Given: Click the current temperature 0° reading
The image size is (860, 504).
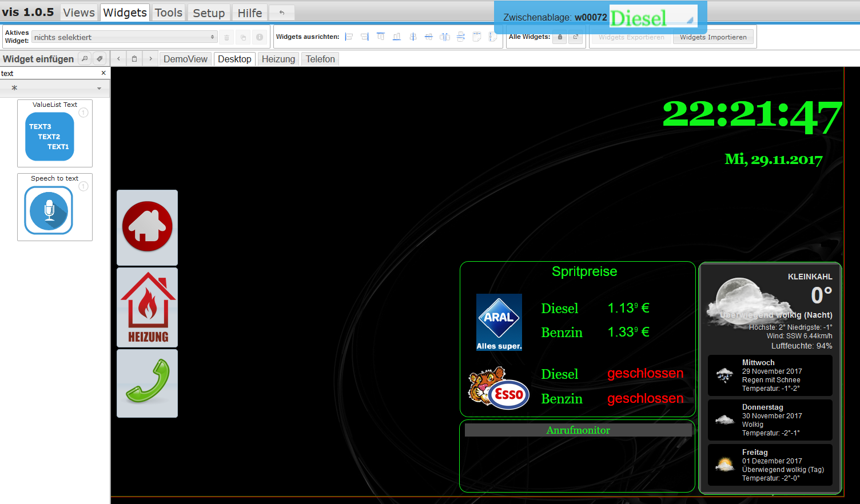Looking at the screenshot, I should coord(822,295).
